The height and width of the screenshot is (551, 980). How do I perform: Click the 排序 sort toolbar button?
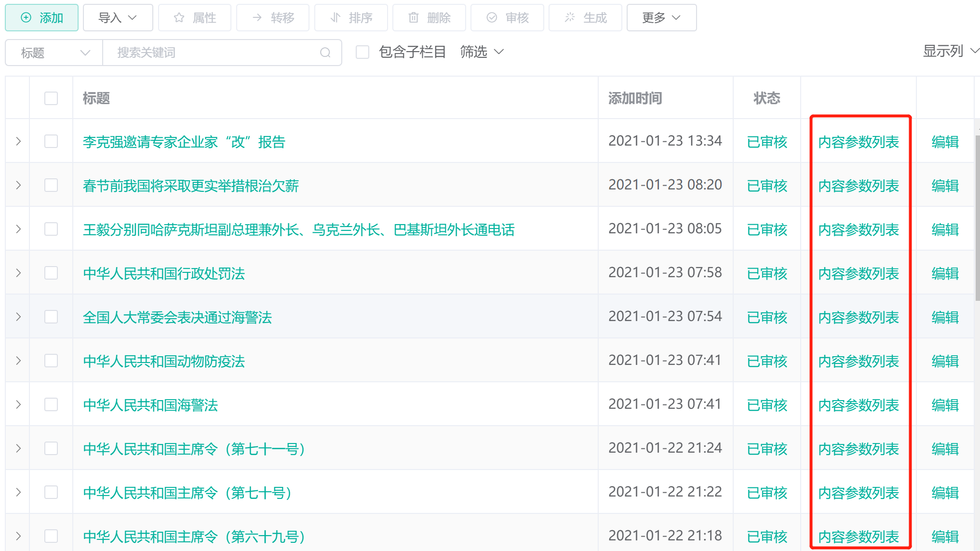coord(351,18)
